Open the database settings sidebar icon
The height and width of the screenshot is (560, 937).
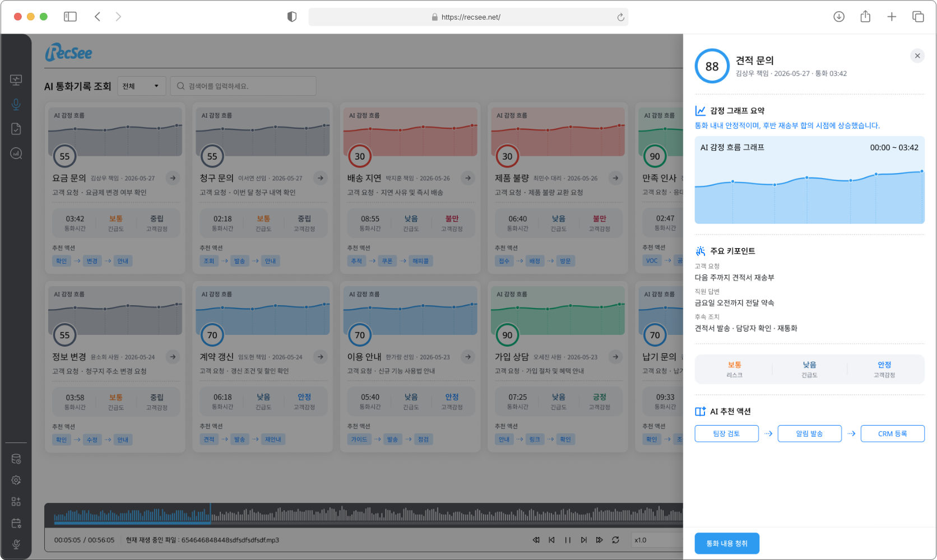(x=16, y=459)
